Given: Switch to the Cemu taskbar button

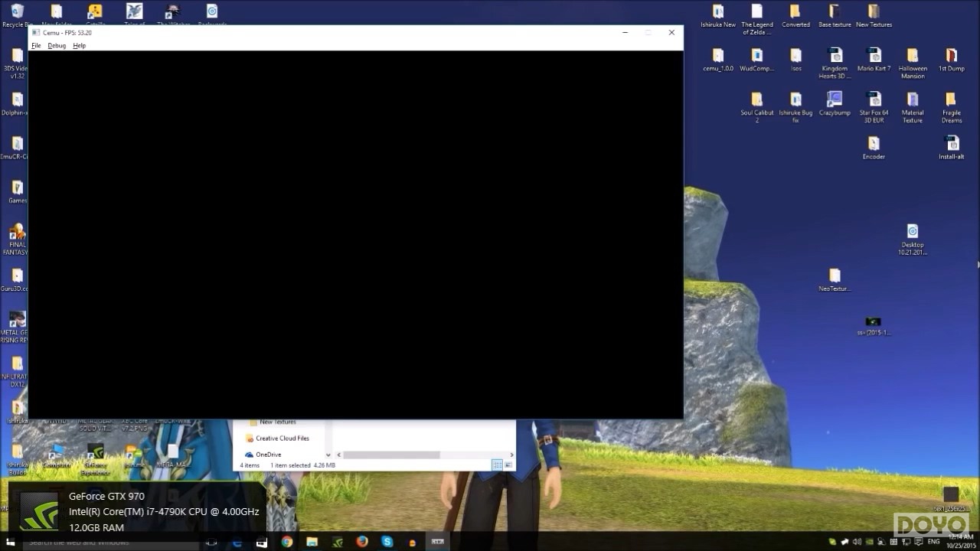Looking at the screenshot, I should (437, 542).
